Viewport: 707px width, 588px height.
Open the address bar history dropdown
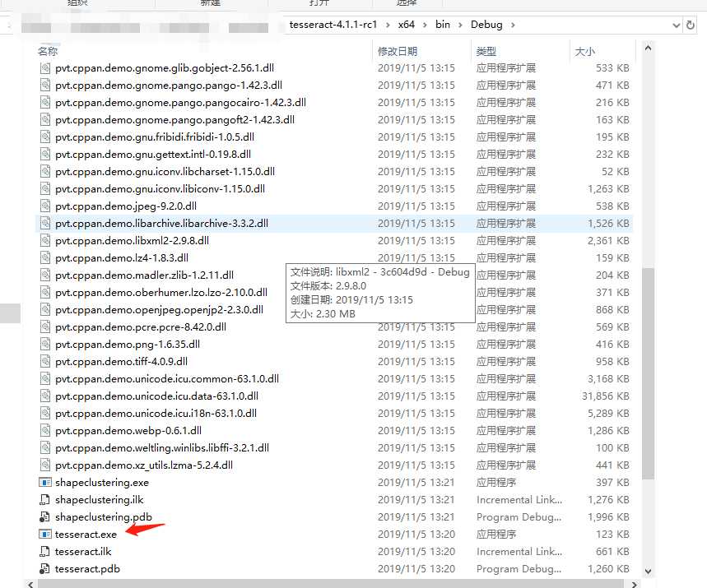676,25
